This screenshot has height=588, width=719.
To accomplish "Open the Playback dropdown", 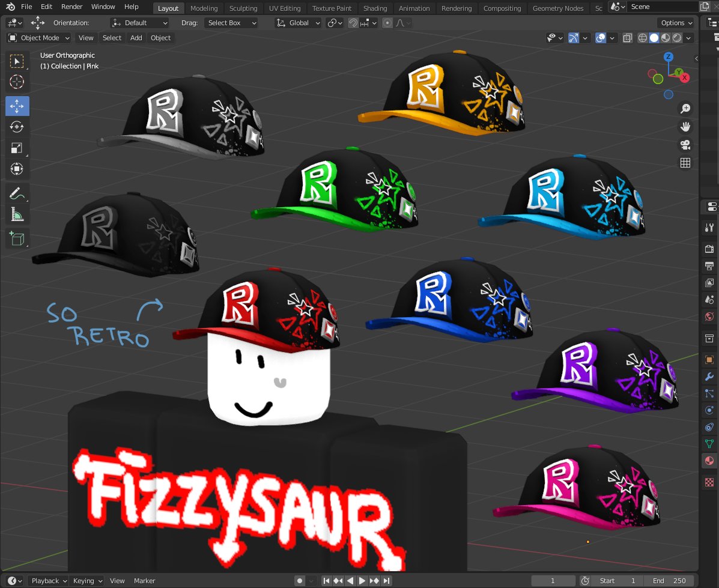I will click(x=49, y=581).
